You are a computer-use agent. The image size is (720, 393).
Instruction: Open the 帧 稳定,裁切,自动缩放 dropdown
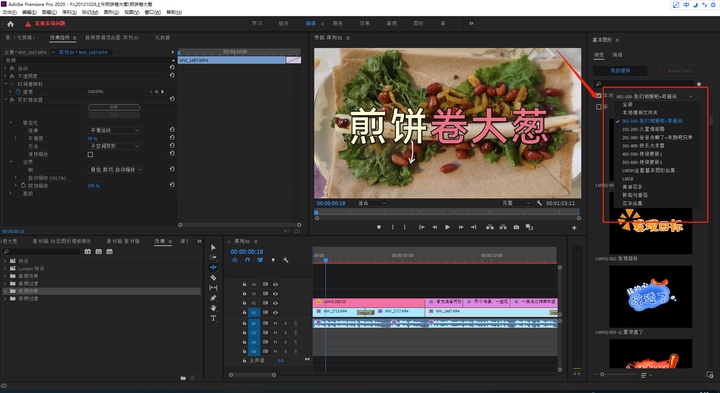[x=116, y=169]
